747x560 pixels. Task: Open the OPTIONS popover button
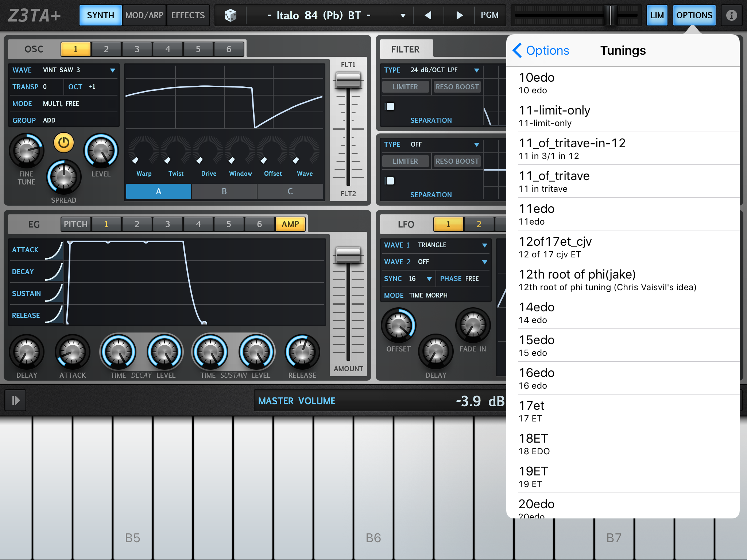point(694,15)
